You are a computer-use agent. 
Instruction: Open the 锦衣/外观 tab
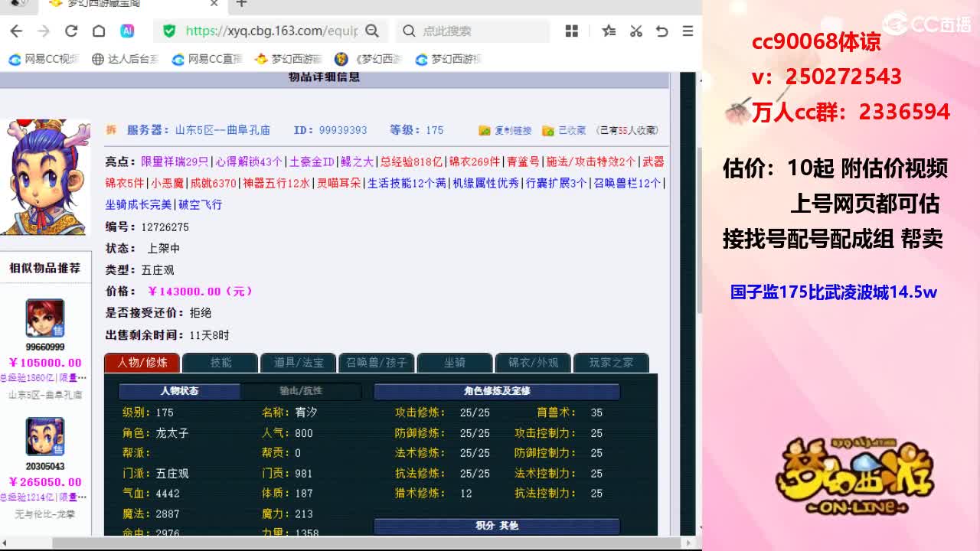point(533,363)
